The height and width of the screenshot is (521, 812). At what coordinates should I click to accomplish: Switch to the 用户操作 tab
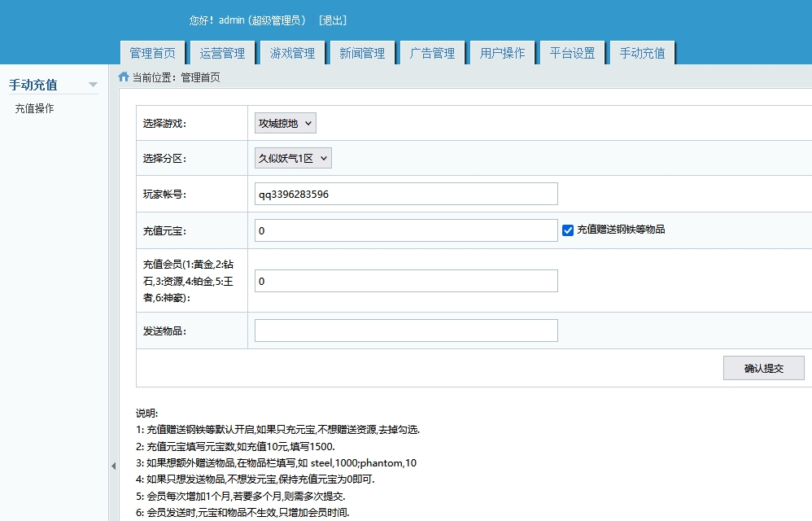click(502, 53)
